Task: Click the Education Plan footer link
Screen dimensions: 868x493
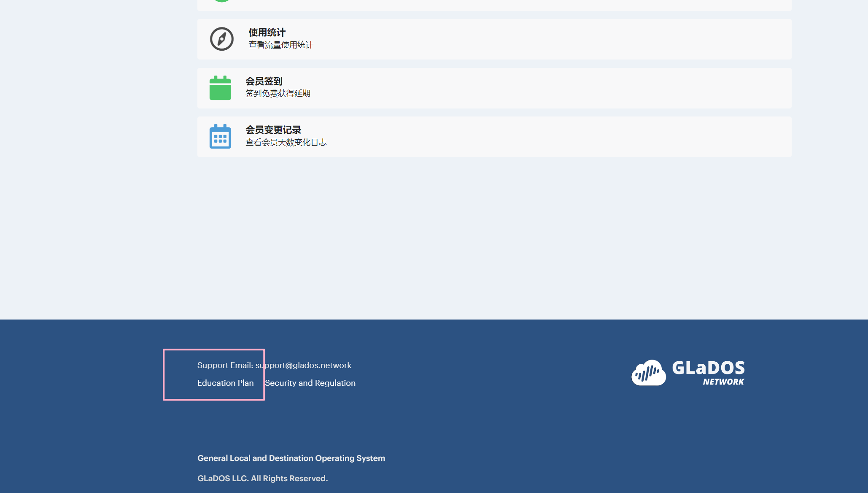Action: pyautogui.click(x=226, y=383)
